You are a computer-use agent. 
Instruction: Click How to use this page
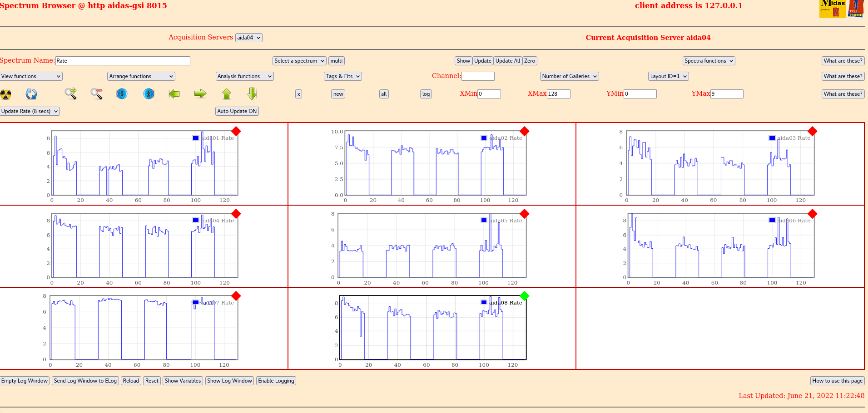(x=837, y=381)
